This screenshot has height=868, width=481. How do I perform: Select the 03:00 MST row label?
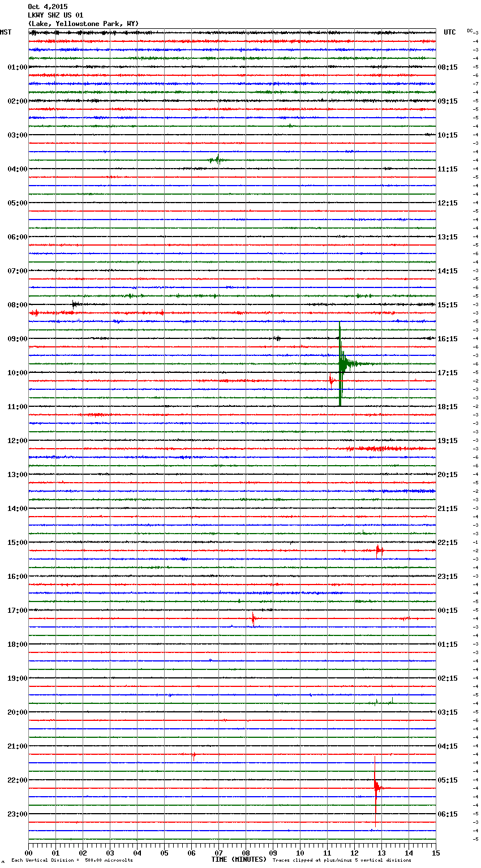(x=18, y=135)
